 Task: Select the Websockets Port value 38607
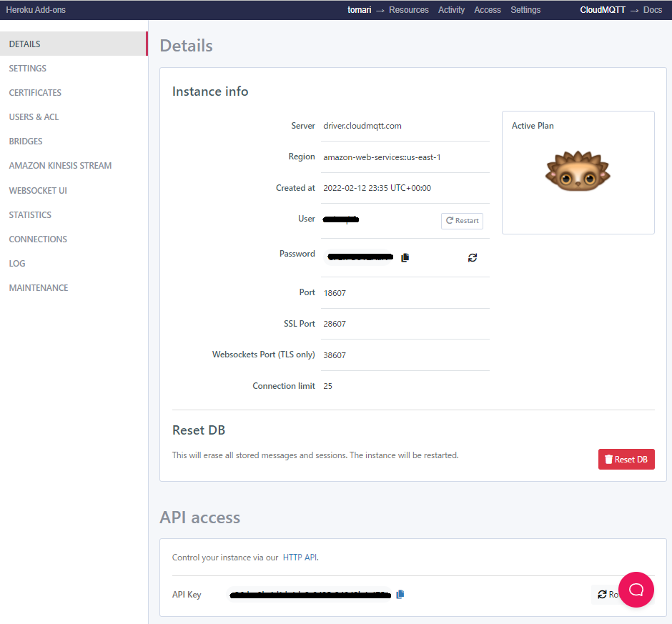click(335, 355)
